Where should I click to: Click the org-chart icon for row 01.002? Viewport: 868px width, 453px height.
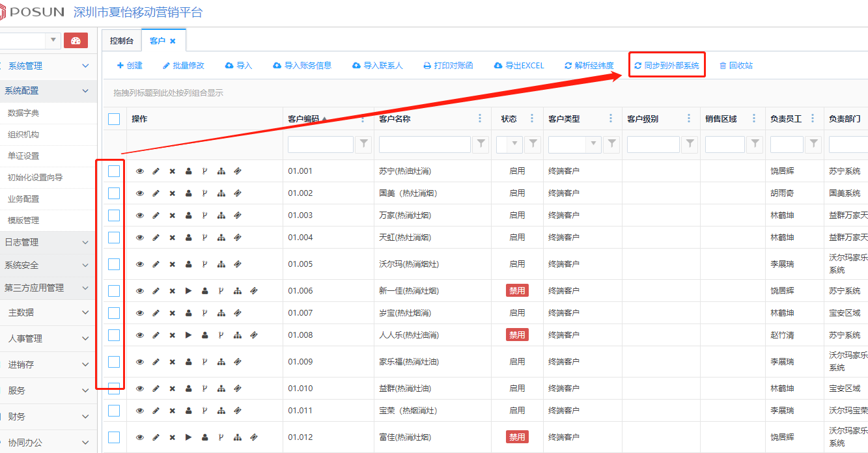[x=221, y=193]
